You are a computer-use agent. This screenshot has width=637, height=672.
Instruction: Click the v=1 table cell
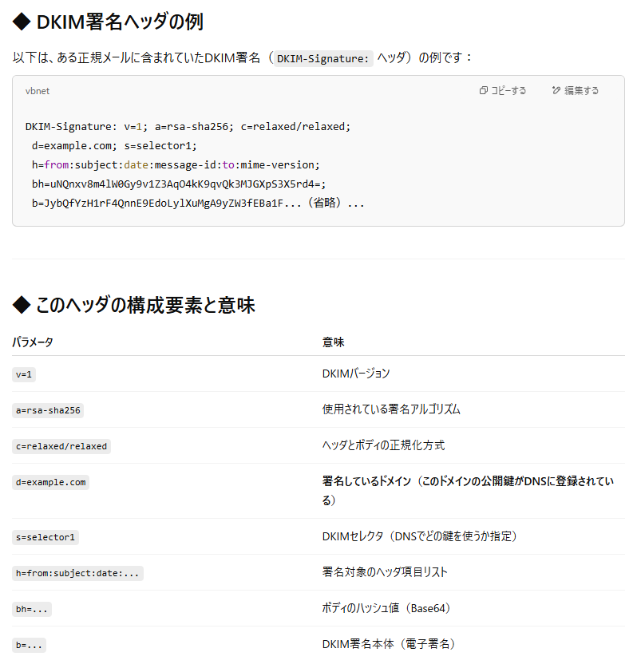[x=24, y=374]
